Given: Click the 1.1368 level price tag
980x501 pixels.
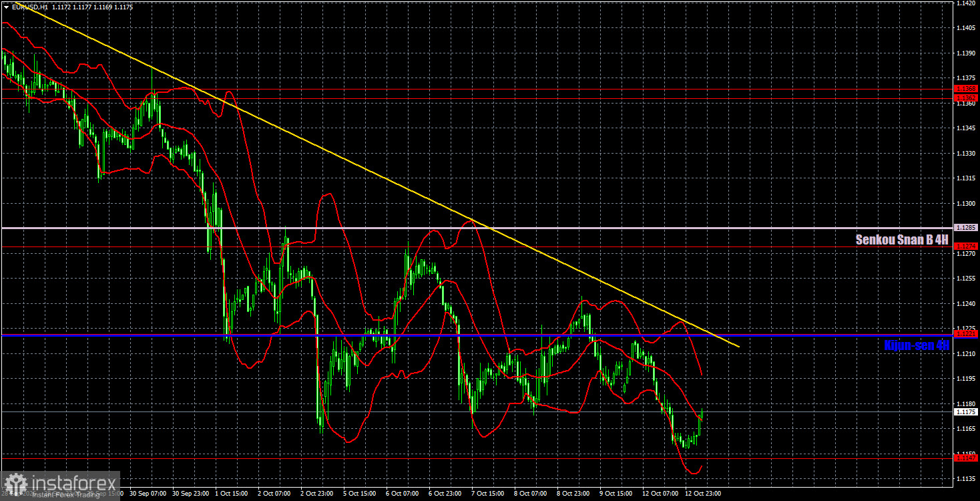Looking at the screenshot, I should pyautogui.click(x=966, y=88).
